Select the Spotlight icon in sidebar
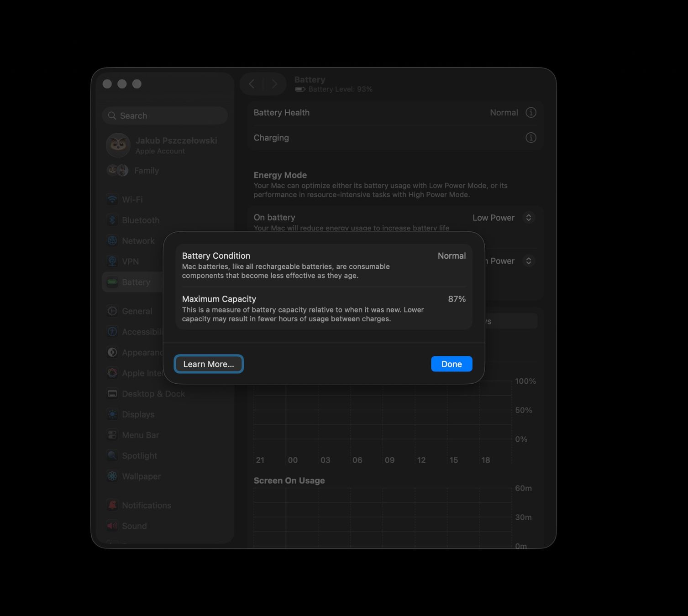This screenshot has height=616, width=688. point(112,455)
